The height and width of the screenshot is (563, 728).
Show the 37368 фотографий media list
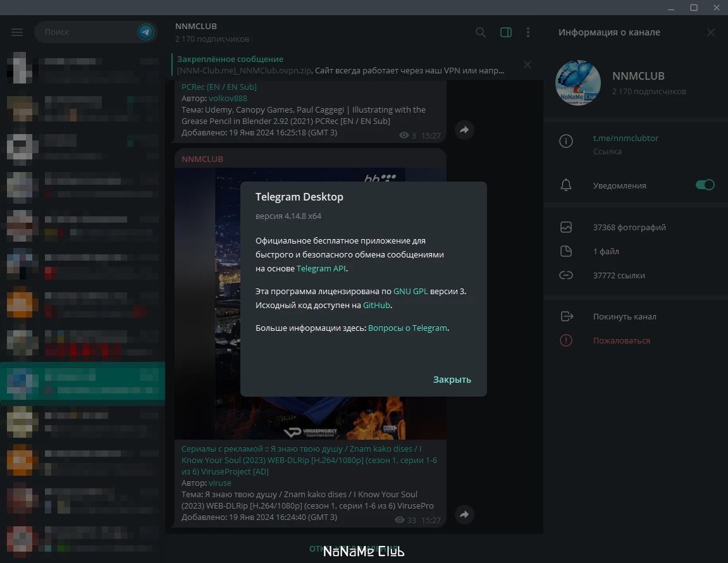tap(629, 227)
